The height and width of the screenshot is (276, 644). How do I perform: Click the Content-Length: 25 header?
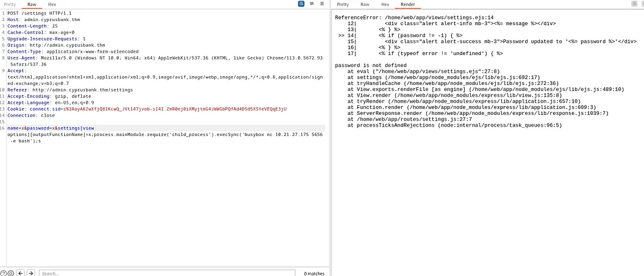32,26
